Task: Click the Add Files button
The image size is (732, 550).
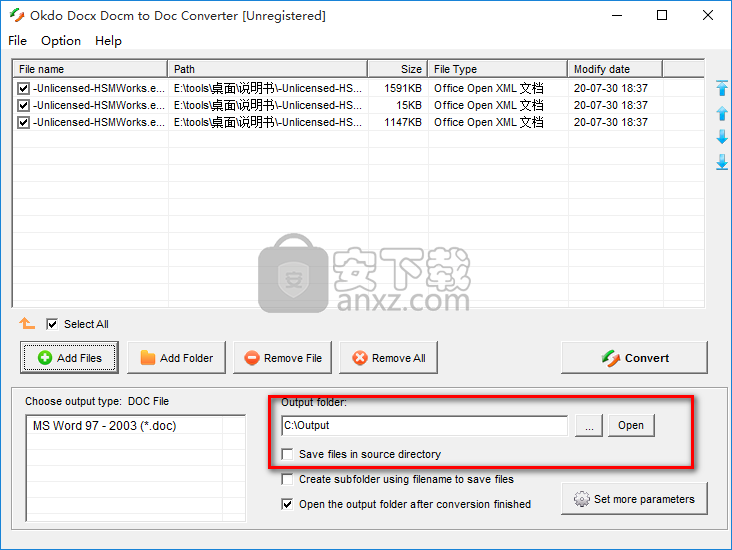Action: pos(69,358)
